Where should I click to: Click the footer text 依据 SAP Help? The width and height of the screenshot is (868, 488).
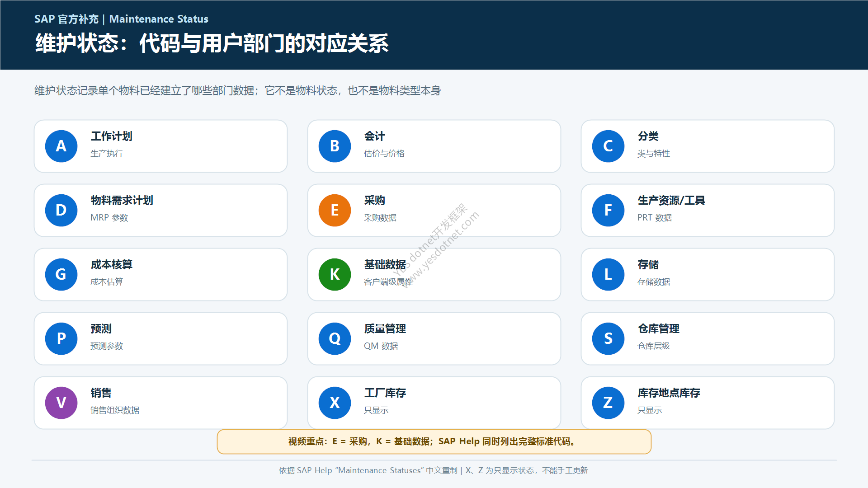(434, 470)
